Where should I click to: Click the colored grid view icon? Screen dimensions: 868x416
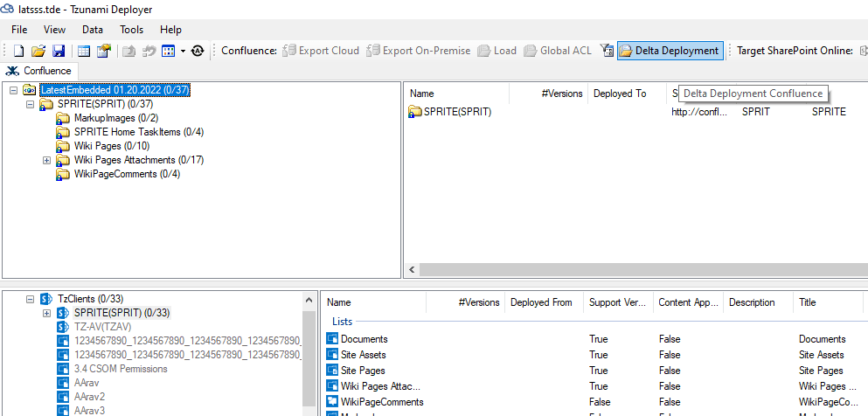pyautogui.click(x=169, y=51)
